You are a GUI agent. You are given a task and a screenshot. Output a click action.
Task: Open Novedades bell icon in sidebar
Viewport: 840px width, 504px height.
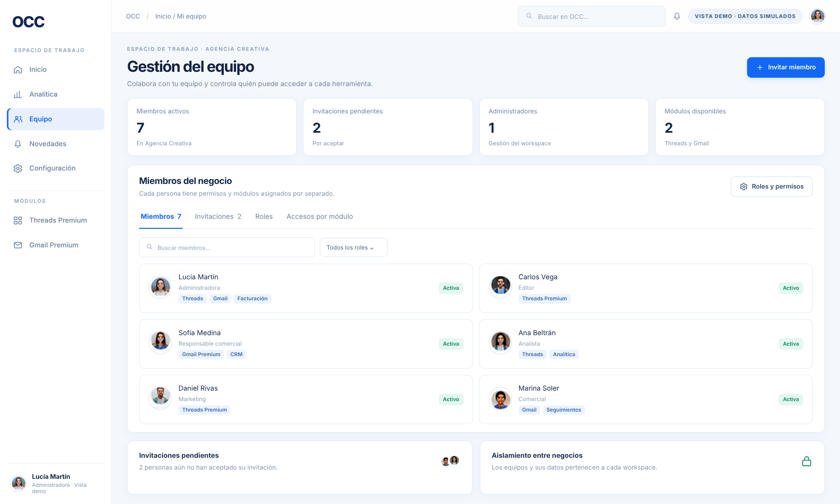[x=18, y=144]
